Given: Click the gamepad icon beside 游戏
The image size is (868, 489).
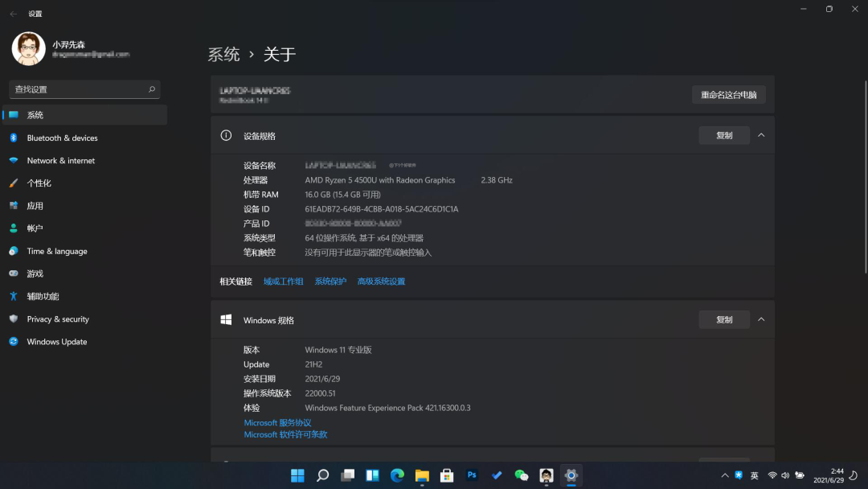Looking at the screenshot, I should (x=14, y=273).
